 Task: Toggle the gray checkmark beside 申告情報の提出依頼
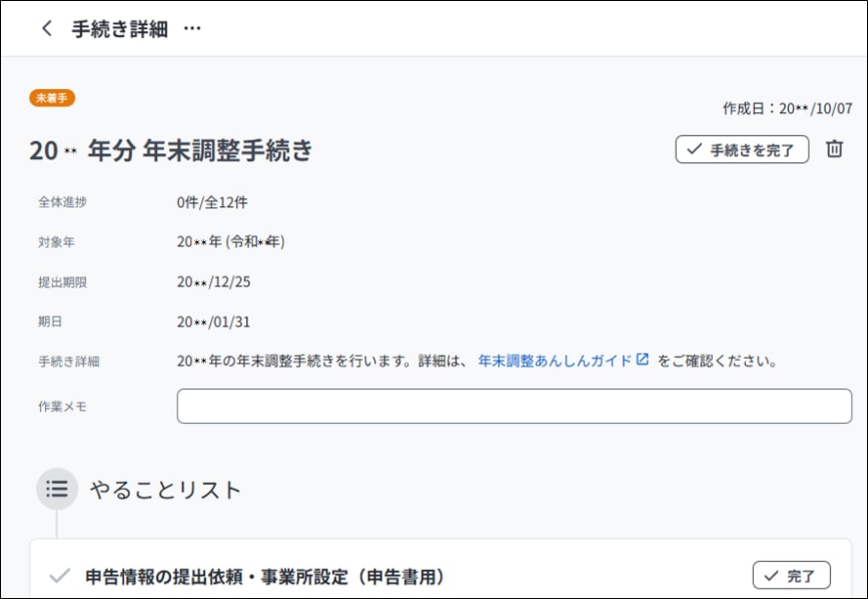(x=60, y=576)
